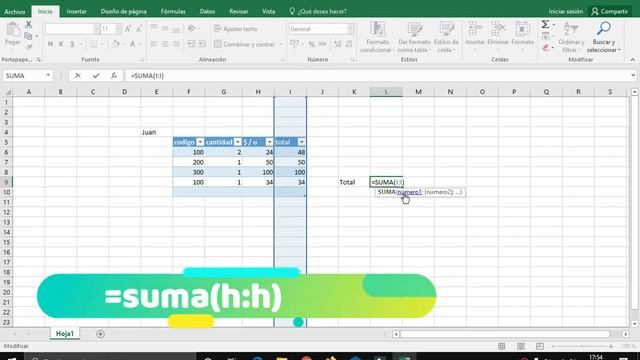Click the Autosuma sigma icon
The width and height of the screenshot is (640, 360).
tap(545, 25)
